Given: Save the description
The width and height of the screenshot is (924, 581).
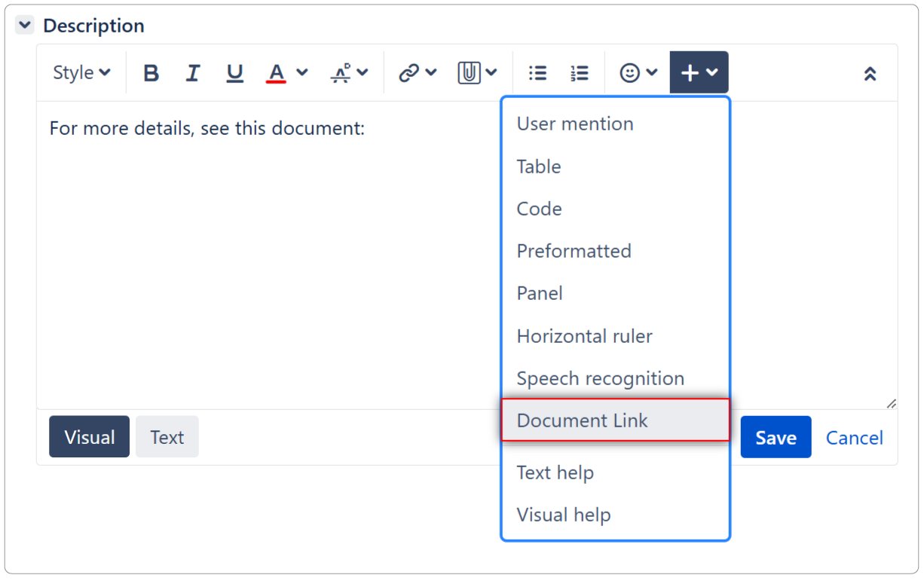Looking at the screenshot, I should coord(776,437).
